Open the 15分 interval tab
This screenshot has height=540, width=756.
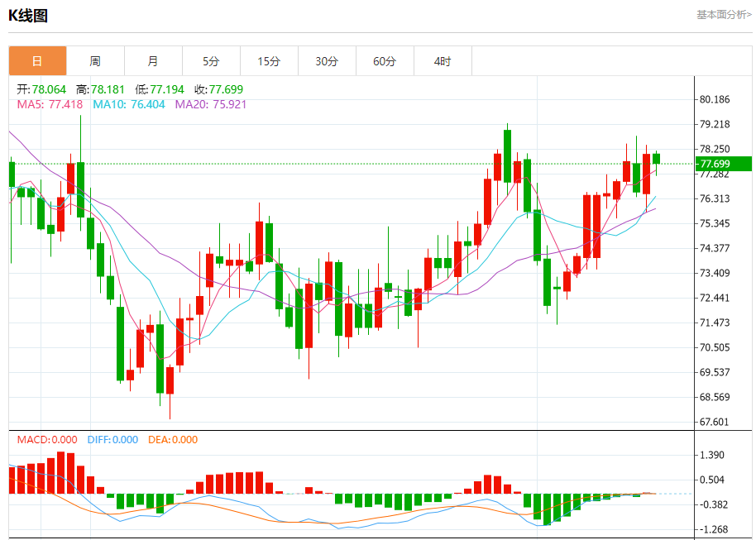(269, 61)
